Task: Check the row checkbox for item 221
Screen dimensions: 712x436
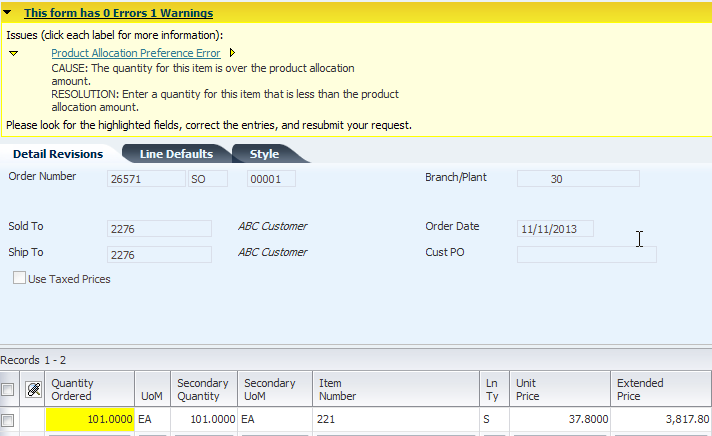Action: (x=8, y=420)
